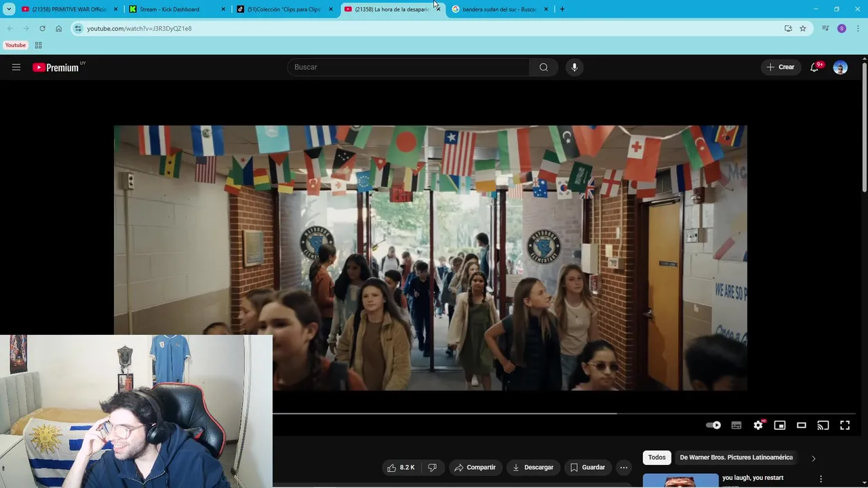Screen dimensions: 868x488
Task: Like the video with 8.2 K likes
Action: point(401,468)
